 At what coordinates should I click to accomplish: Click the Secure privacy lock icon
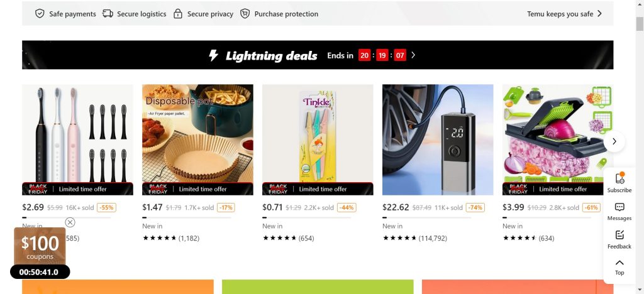point(178,14)
